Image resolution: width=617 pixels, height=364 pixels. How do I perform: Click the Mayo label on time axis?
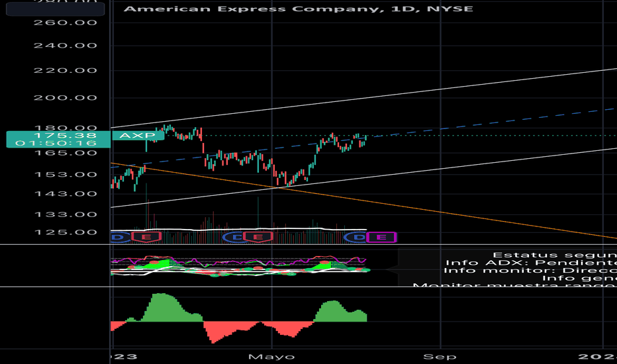pyautogui.click(x=271, y=357)
